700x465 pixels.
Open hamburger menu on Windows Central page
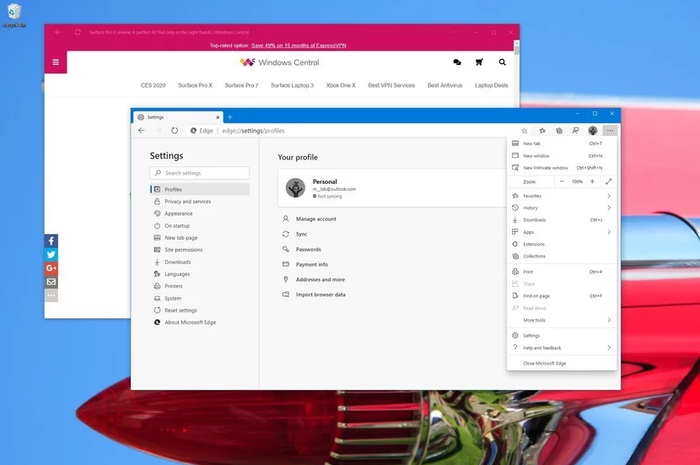tap(56, 62)
